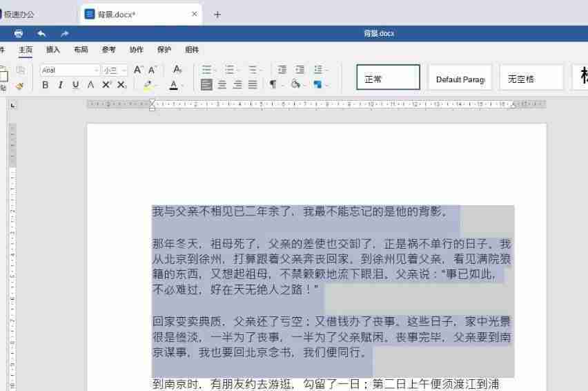Expand the font color arrow
Viewport: 588px width, 391px height.
(x=182, y=86)
